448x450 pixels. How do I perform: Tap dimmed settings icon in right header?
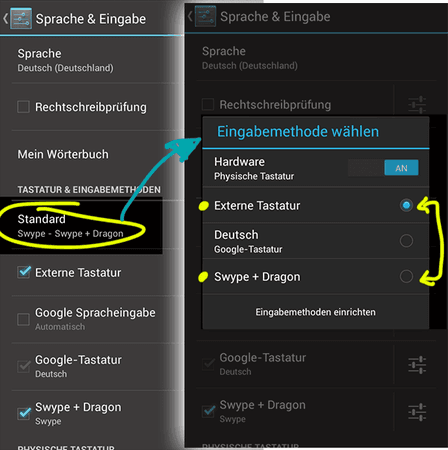[x=205, y=16]
